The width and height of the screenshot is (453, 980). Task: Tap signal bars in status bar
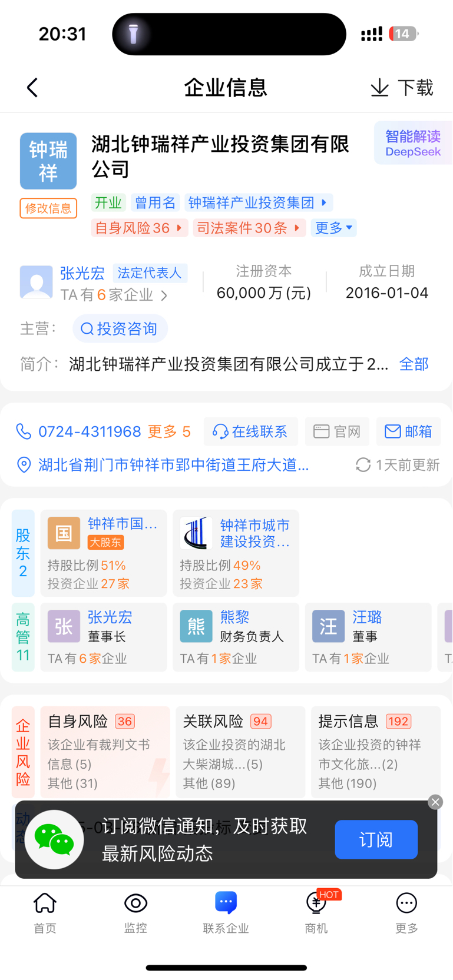[x=372, y=34]
